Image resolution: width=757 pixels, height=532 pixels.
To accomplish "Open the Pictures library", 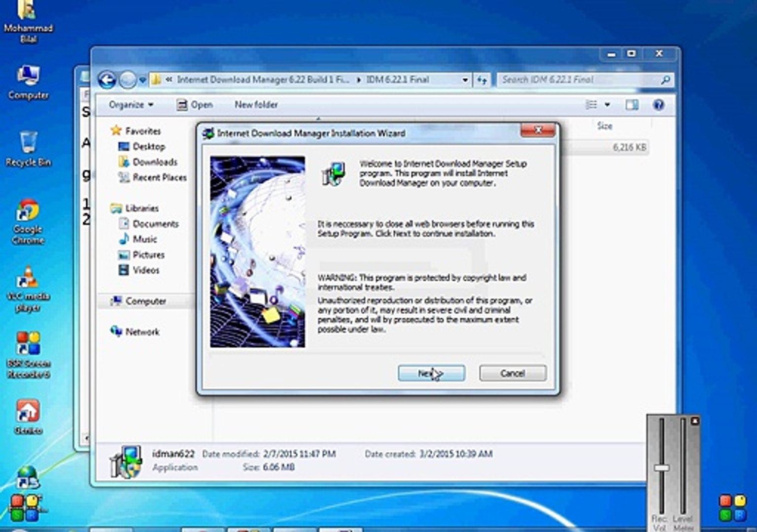I will pos(141,255).
